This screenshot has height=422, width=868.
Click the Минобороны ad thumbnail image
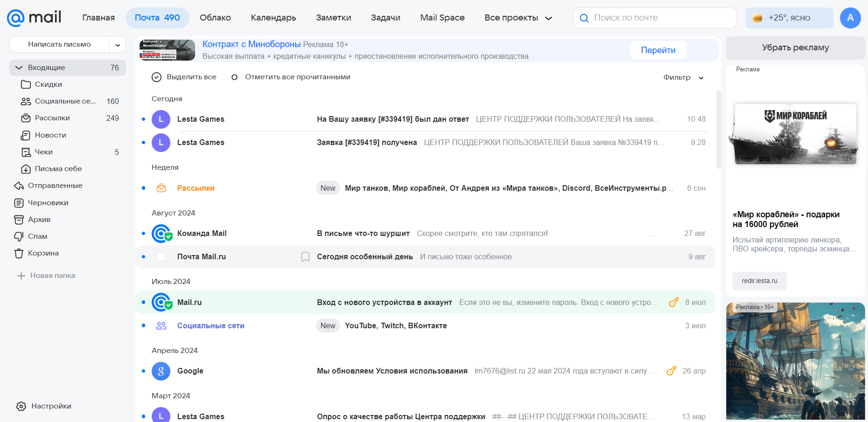click(167, 50)
